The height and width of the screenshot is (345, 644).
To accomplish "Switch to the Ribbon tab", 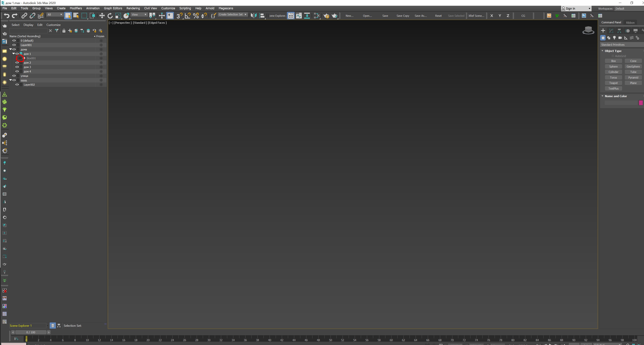I will click(630, 23).
